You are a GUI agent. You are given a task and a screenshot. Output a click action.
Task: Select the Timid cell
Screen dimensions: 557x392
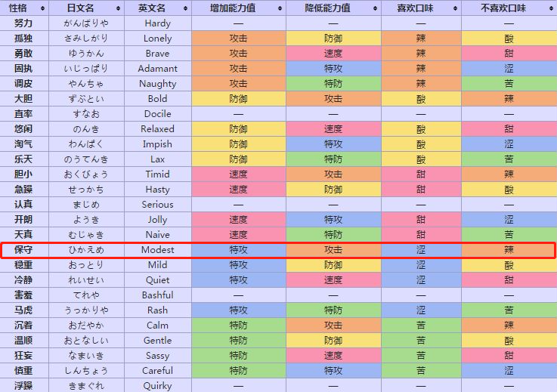[158, 174]
